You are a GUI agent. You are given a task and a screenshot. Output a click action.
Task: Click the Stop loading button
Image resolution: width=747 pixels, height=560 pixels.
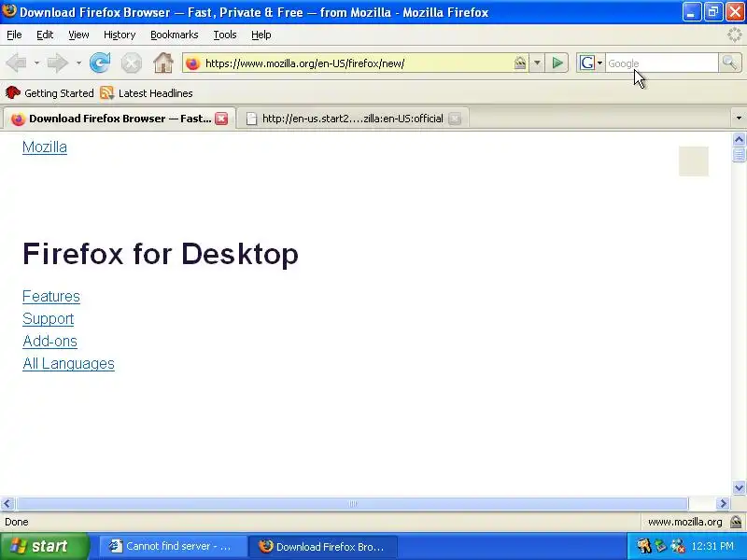pos(131,63)
